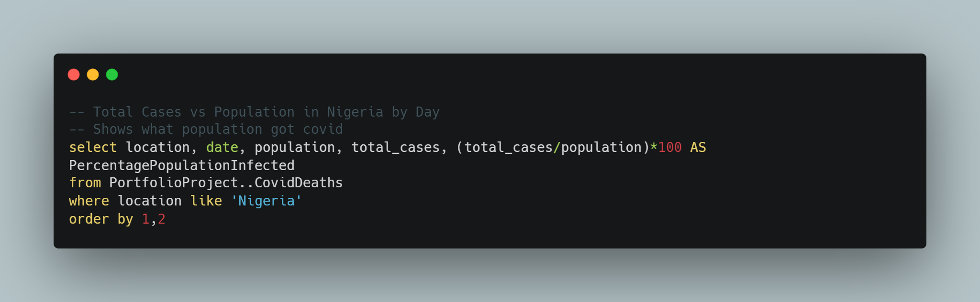Click the 'AS' keyword
This screenshot has height=302, width=980.
pyautogui.click(x=698, y=147)
